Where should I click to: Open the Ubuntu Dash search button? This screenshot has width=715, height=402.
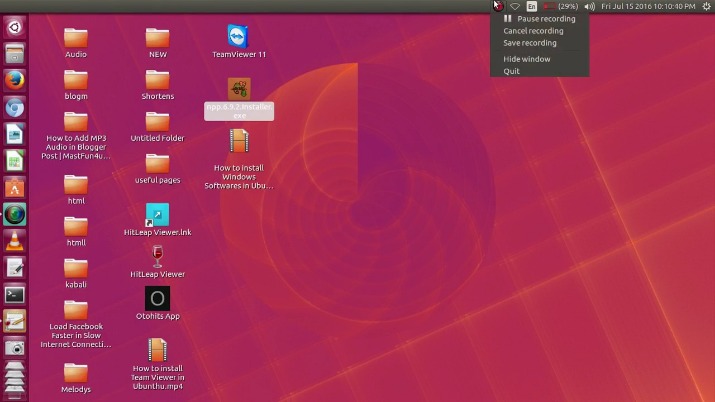14,26
